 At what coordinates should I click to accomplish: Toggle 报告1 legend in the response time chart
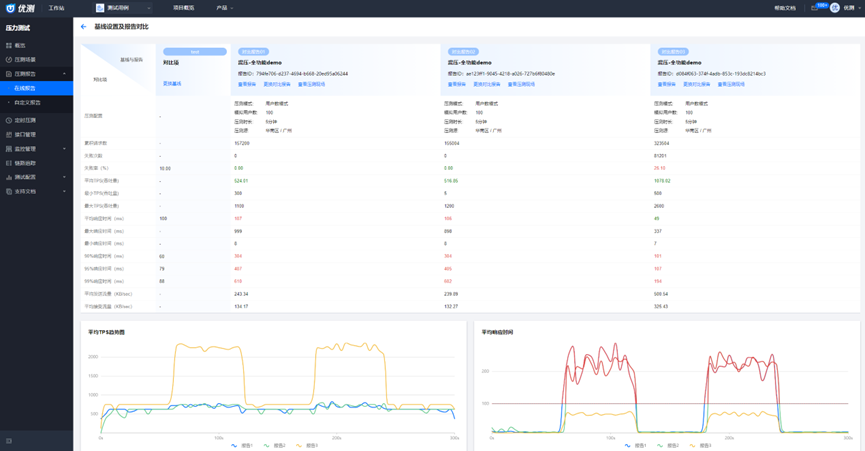636,445
